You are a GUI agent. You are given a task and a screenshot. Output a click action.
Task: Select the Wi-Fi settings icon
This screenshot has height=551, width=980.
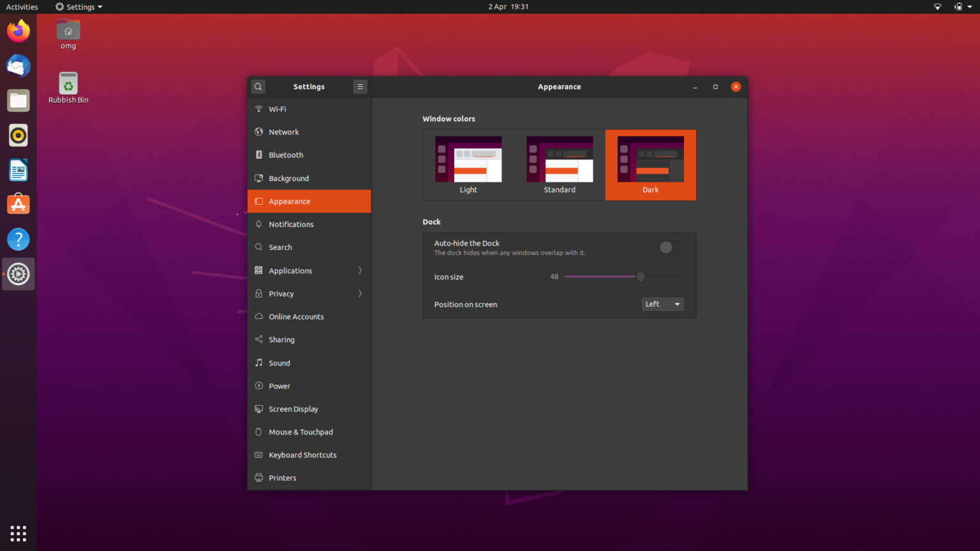click(259, 108)
